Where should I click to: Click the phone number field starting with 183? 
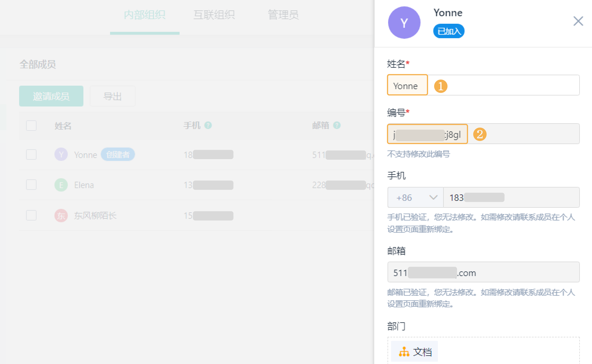pyautogui.click(x=511, y=197)
